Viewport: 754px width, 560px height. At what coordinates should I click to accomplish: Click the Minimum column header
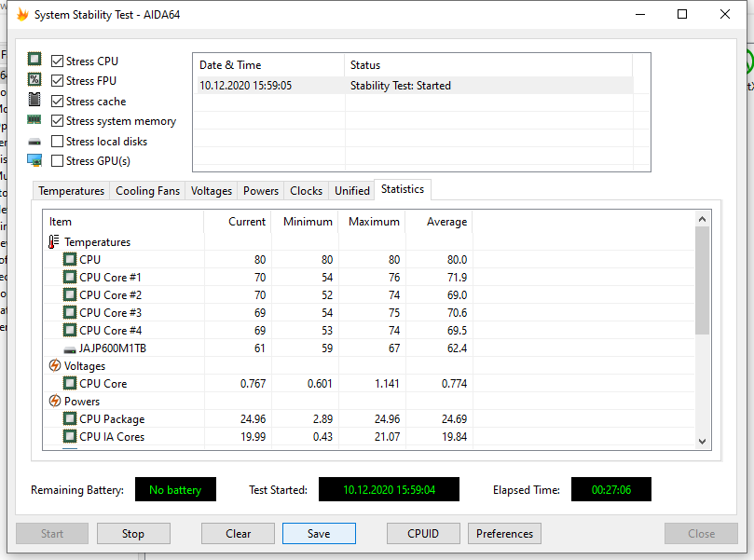coord(305,222)
